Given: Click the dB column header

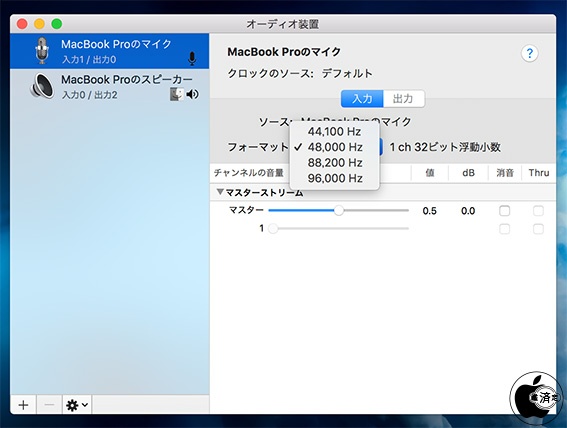Looking at the screenshot, I should pos(468,173).
